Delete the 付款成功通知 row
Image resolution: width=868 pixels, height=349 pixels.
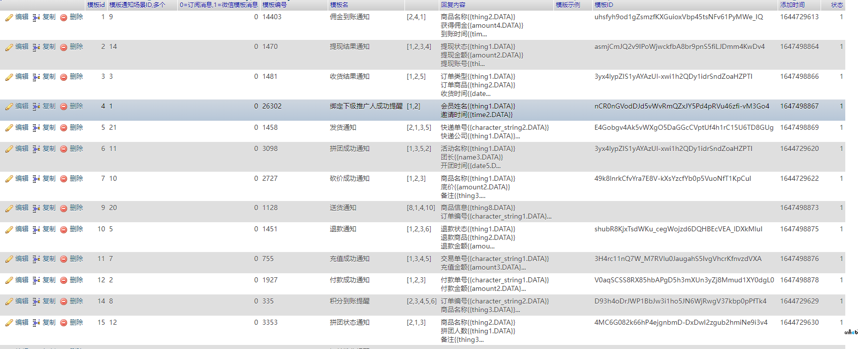(64, 281)
